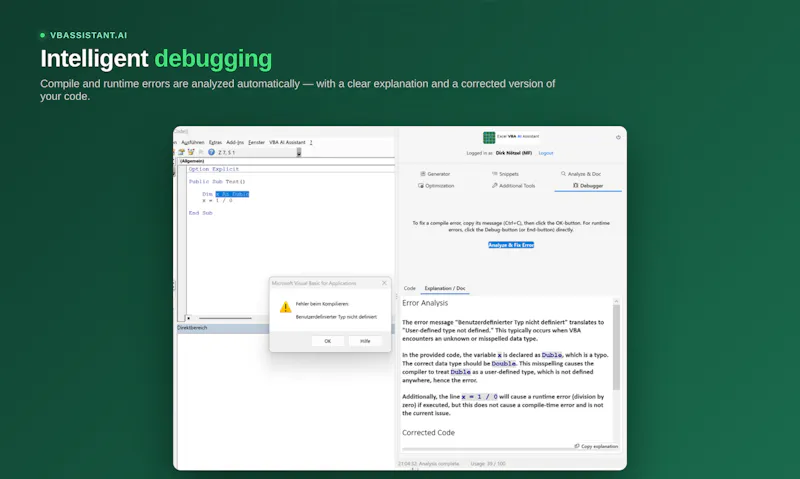Switch to the Generator tab

(x=435, y=174)
